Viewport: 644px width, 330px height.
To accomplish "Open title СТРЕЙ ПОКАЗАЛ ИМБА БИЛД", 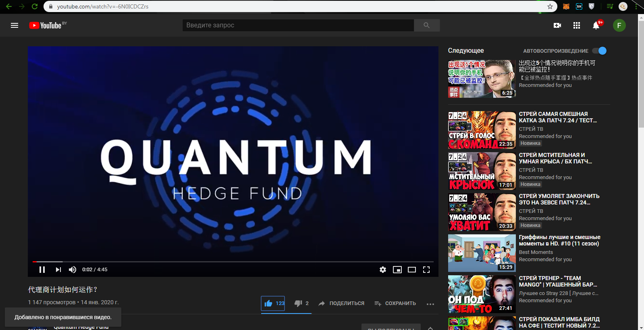I will 559,322.
